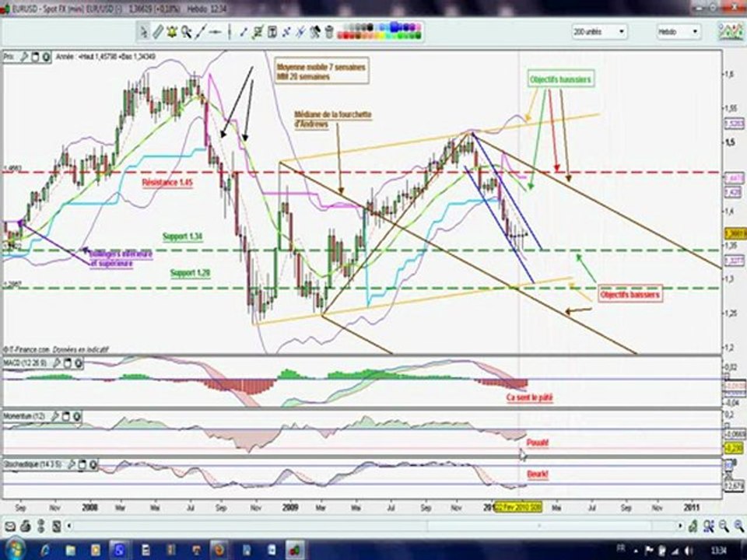
Task: Click the Stochastique panel clipboard icon
Action: click(82, 464)
